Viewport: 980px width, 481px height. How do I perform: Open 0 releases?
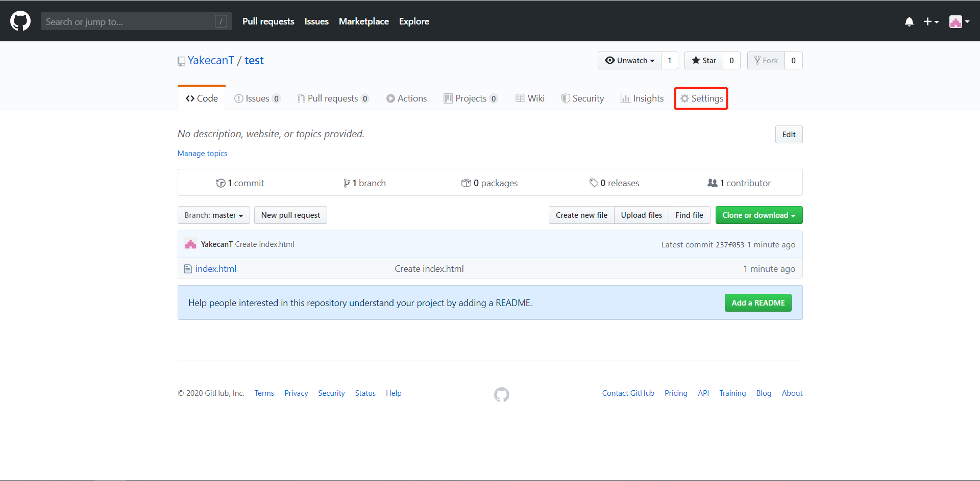coord(614,183)
